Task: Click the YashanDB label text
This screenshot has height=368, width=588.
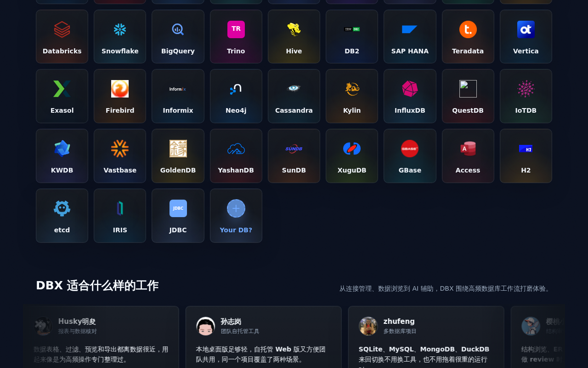Action: click(236, 170)
